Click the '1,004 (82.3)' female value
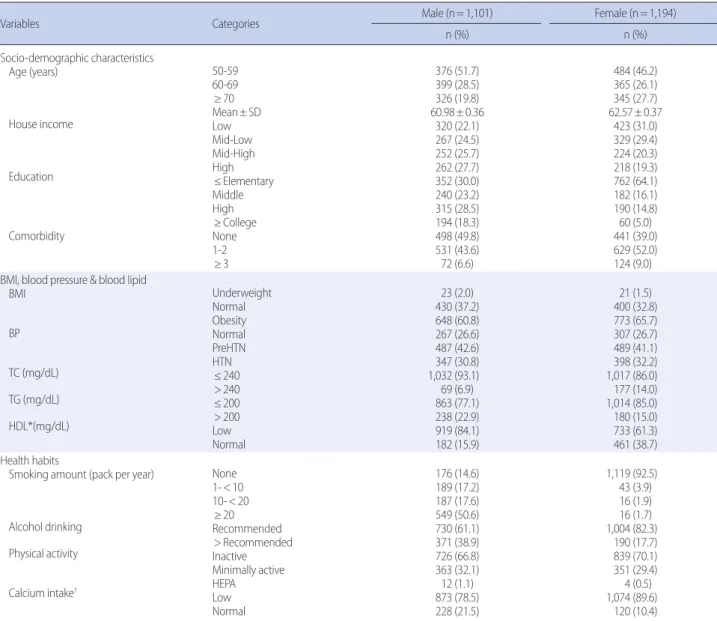 coord(632,529)
